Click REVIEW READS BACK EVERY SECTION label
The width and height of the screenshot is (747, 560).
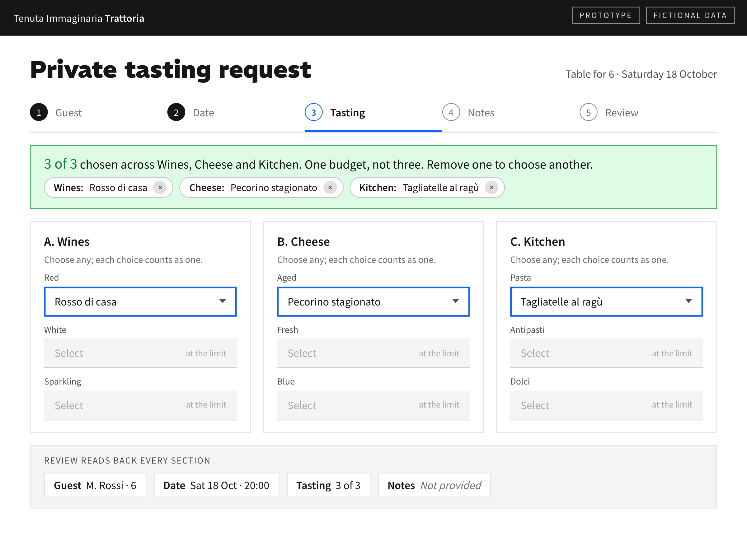point(127,460)
